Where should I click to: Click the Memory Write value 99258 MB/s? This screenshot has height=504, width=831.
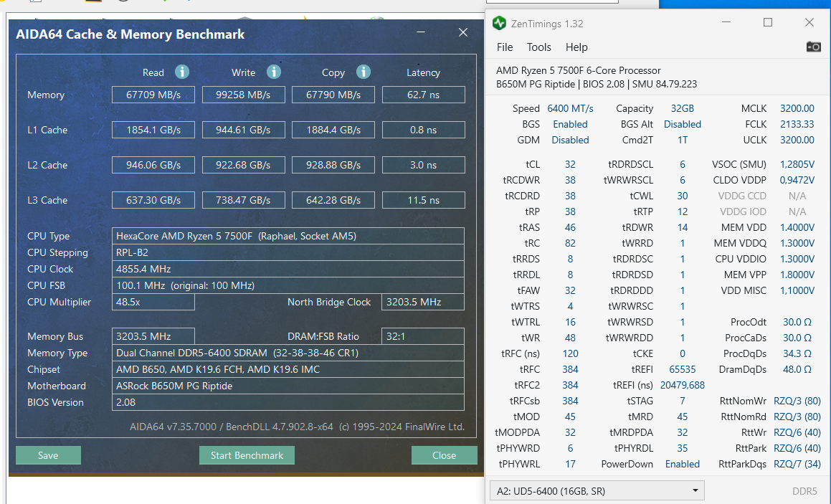(x=243, y=95)
